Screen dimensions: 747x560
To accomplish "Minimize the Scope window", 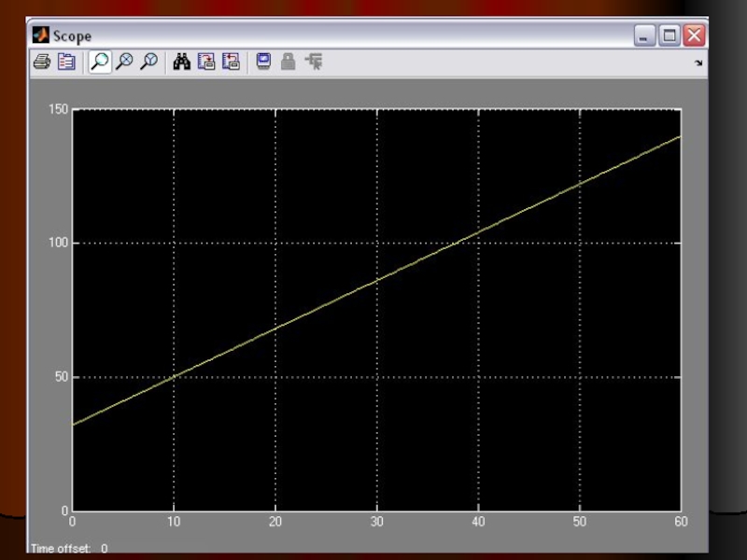I will click(x=644, y=35).
